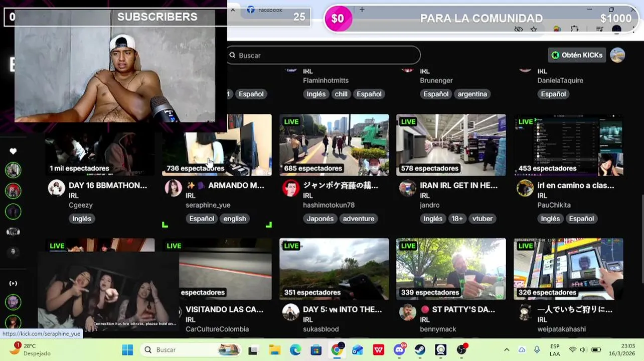Open a new browser tab

(362, 10)
